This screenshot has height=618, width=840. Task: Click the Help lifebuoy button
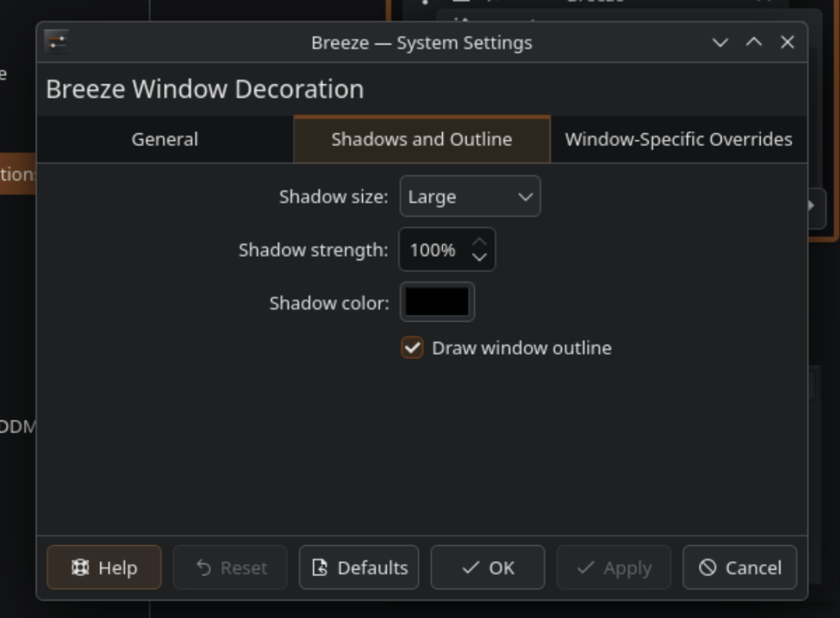click(x=104, y=567)
